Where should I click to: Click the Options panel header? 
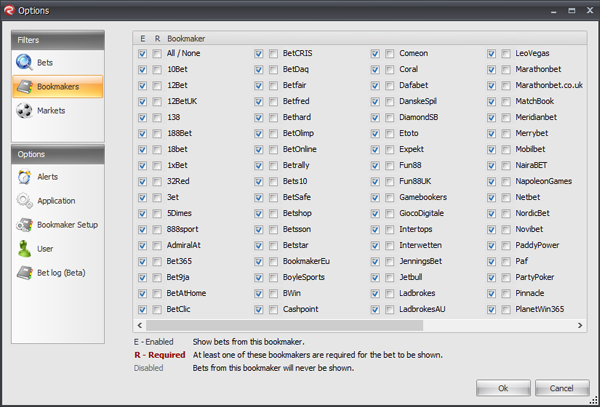58,155
